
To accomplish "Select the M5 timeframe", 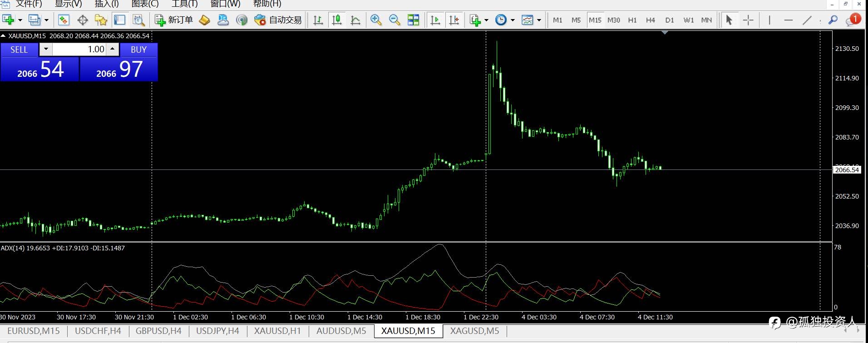I will (576, 20).
